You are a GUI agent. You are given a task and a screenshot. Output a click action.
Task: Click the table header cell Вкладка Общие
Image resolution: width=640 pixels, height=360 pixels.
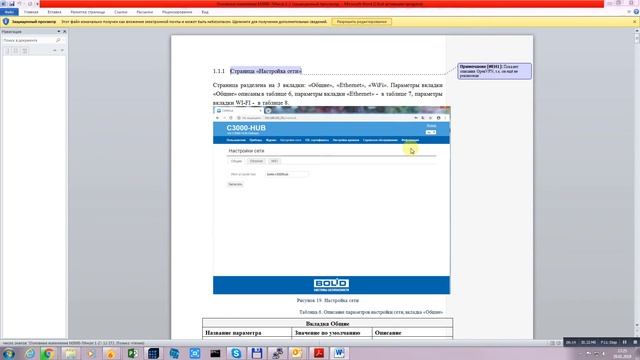pyautogui.click(x=327, y=324)
